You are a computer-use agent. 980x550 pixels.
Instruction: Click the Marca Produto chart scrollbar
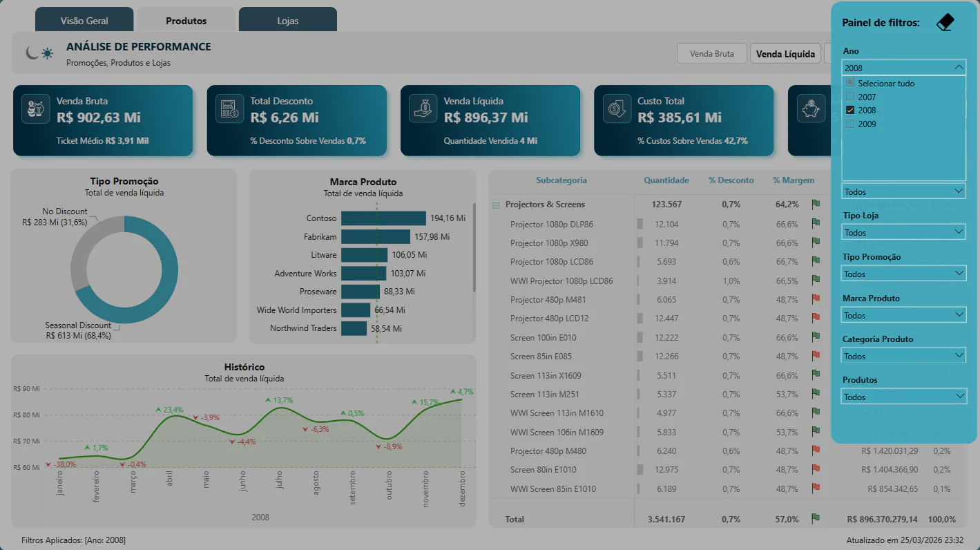[x=474, y=247]
